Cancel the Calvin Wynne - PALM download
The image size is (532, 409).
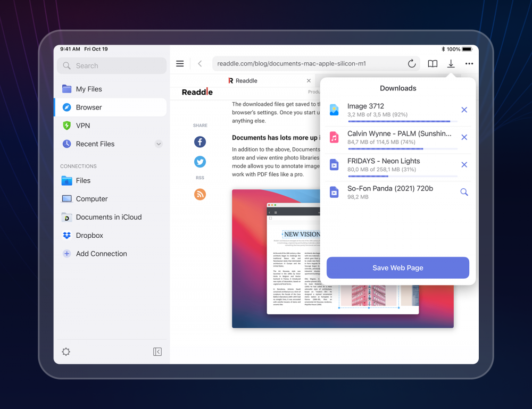tap(464, 137)
